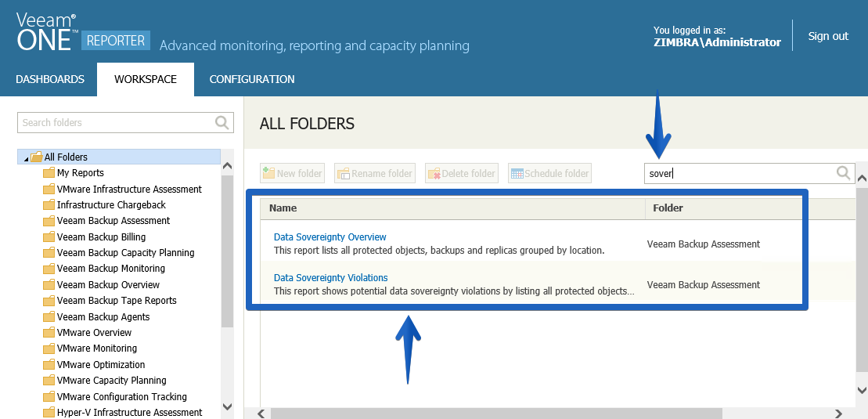Viewport: 868px width, 419px height.
Task: Click the magnifier icon in Search folders
Action: click(x=222, y=122)
